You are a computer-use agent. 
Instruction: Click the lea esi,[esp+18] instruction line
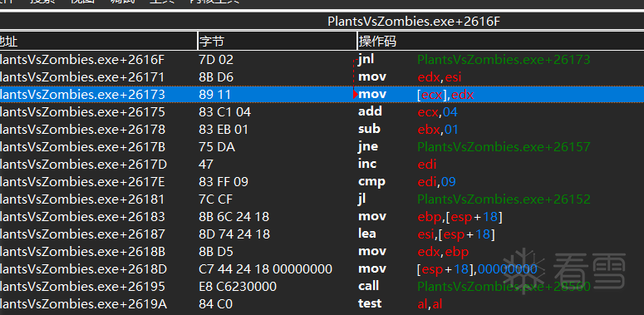click(322, 234)
